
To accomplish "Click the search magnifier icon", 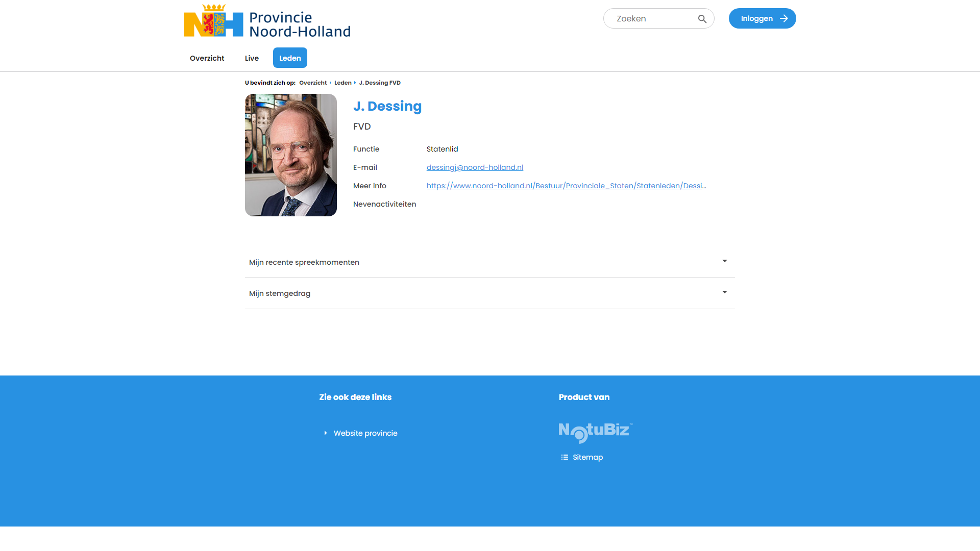I will pos(702,19).
